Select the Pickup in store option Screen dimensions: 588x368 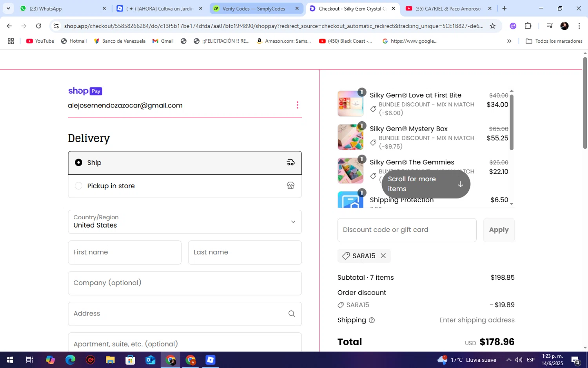coord(185,186)
